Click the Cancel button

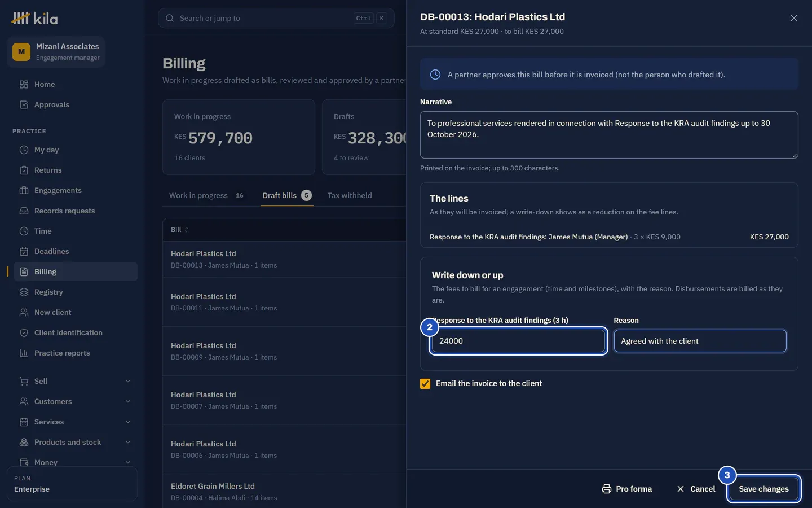(x=696, y=489)
